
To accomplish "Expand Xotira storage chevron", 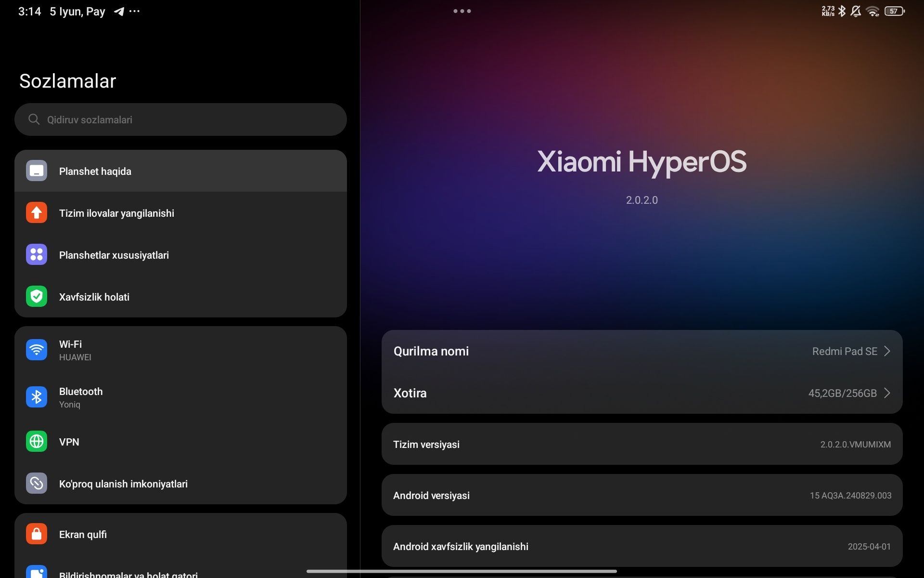I will (887, 393).
